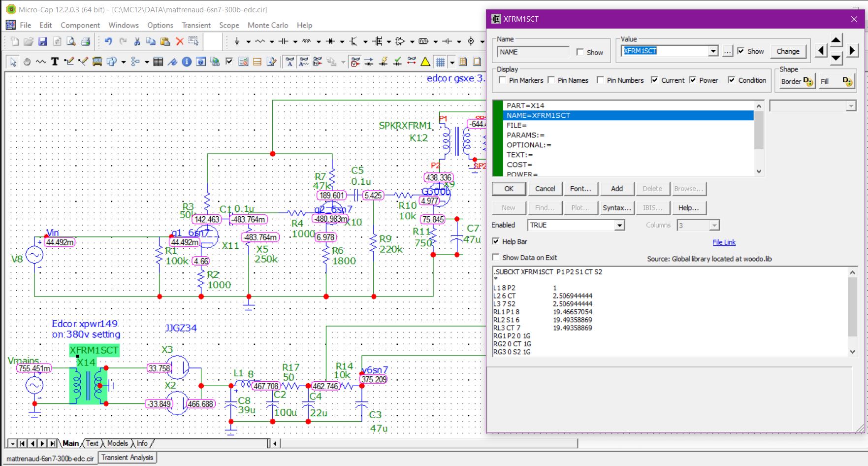This screenshot has height=466, width=868.
Task: Click the Cancel button
Action: (x=545, y=189)
